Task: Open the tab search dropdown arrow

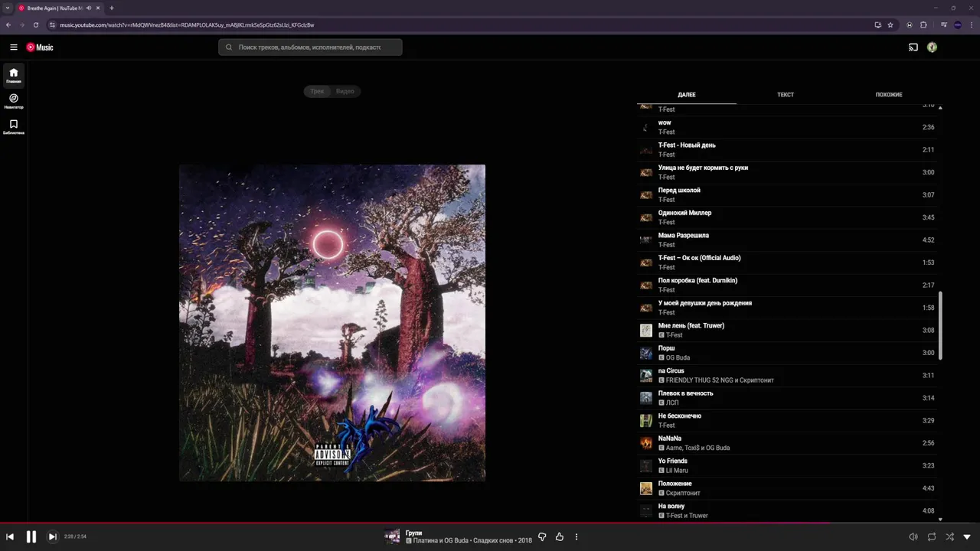Action: tap(8, 8)
